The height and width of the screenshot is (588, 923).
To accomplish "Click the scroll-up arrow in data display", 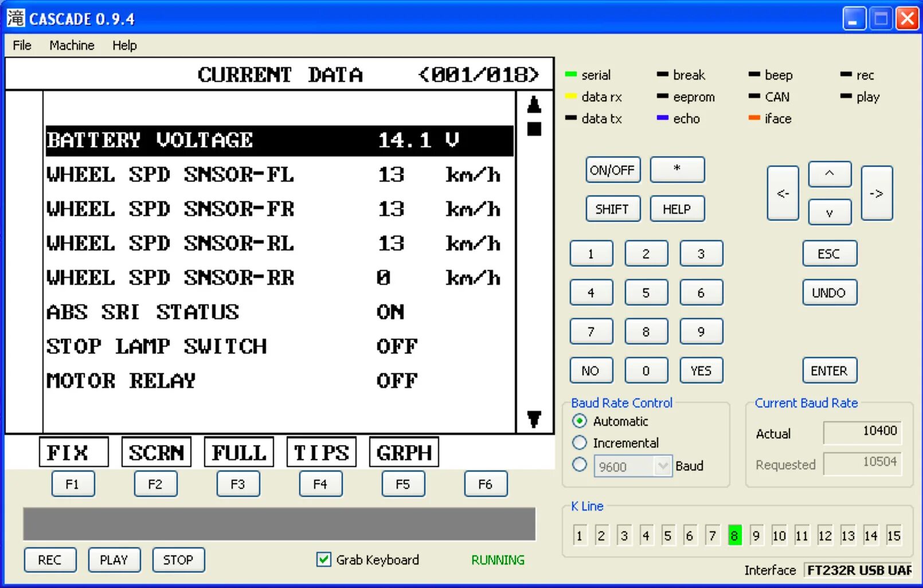I will tap(534, 105).
